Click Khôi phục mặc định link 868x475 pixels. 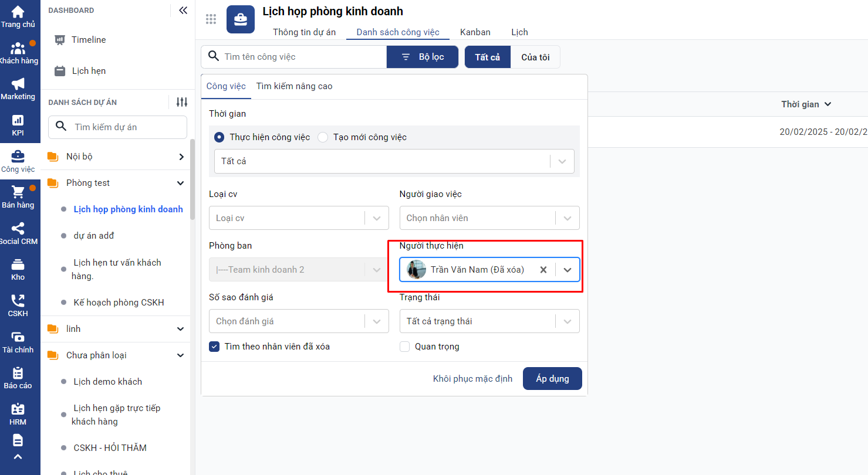point(472,379)
